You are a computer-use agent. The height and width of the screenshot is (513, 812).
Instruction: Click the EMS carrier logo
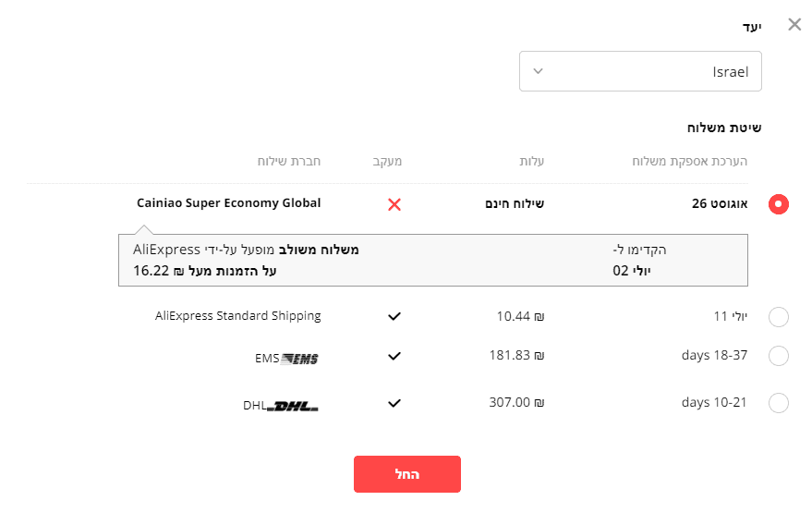298,359
